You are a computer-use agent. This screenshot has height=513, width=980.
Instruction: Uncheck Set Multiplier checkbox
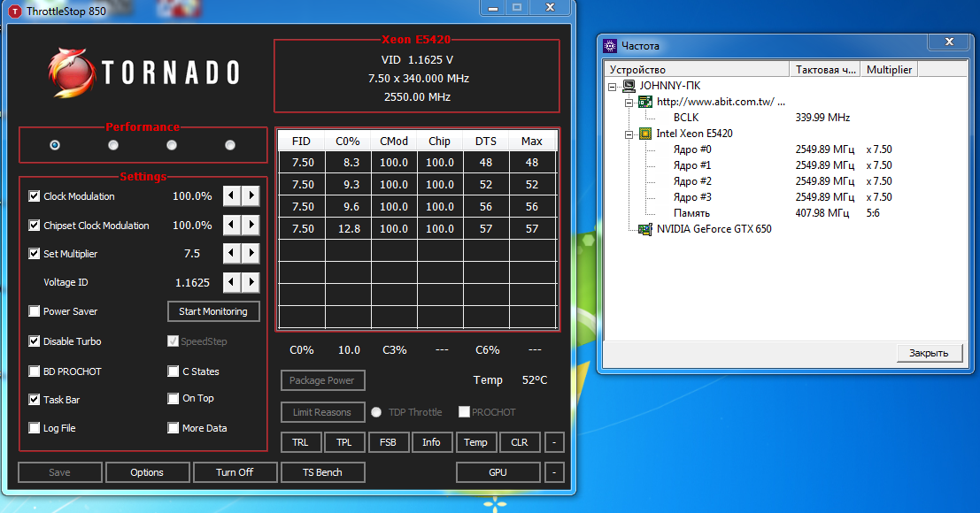point(35,253)
